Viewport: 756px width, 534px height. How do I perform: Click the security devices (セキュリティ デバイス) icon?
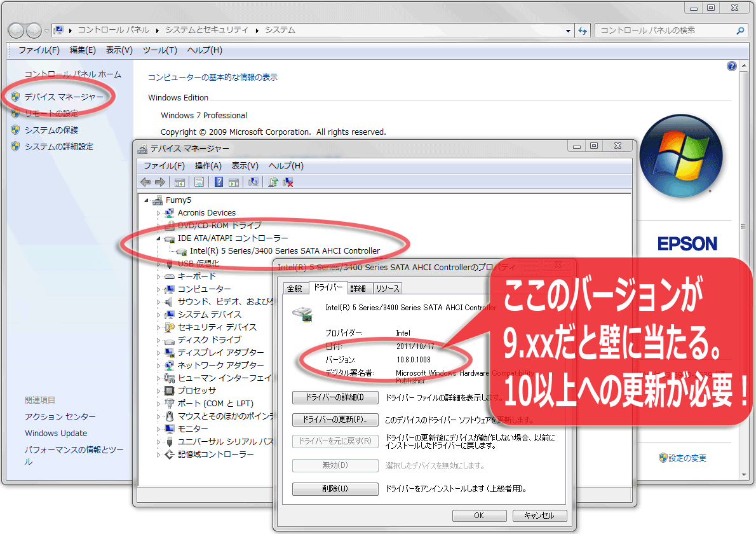click(x=169, y=327)
